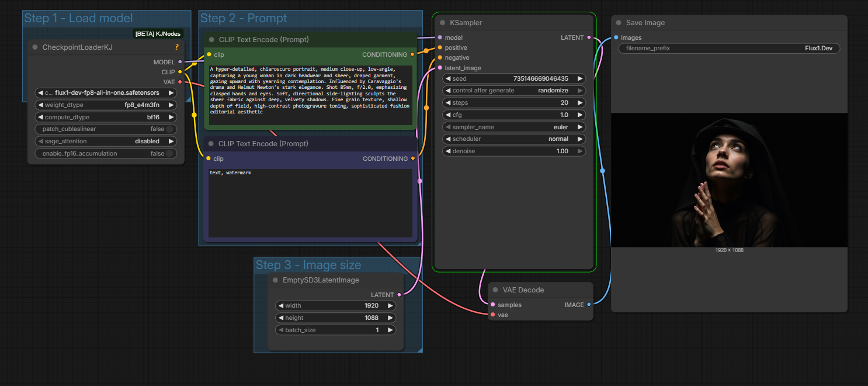The height and width of the screenshot is (386, 868).
Task: Decrease the width value with the left arrow
Action: click(x=280, y=306)
